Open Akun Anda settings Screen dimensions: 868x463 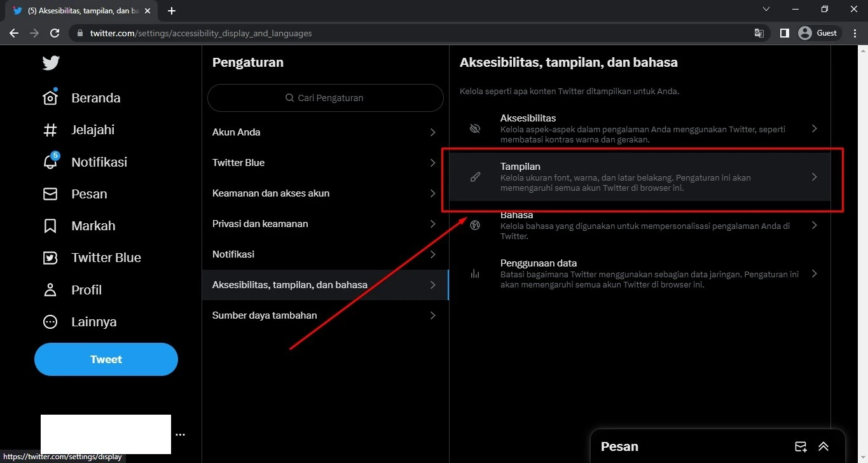point(325,132)
